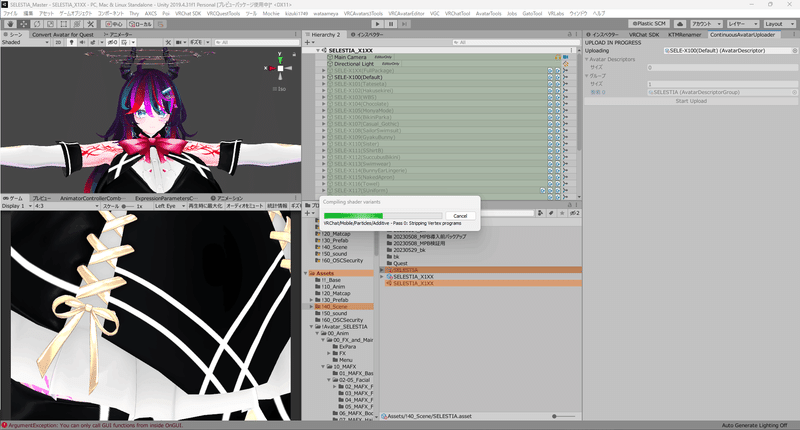Open the 4:3 aspect ratio dropdown
The height and width of the screenshot is (430, 800).
[66, 206]
